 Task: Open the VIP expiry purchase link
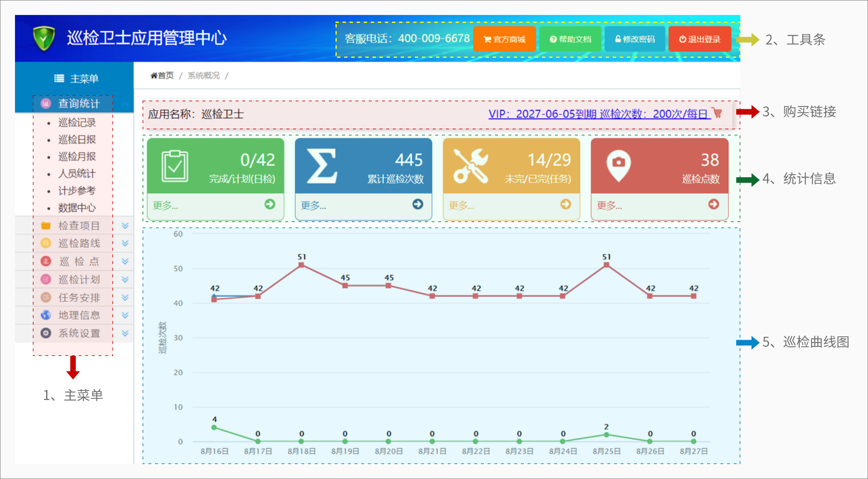(599, 114)
